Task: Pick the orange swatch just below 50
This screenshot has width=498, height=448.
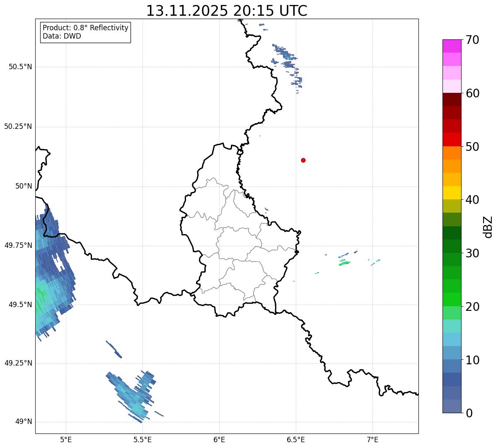Action: point(452,153)
